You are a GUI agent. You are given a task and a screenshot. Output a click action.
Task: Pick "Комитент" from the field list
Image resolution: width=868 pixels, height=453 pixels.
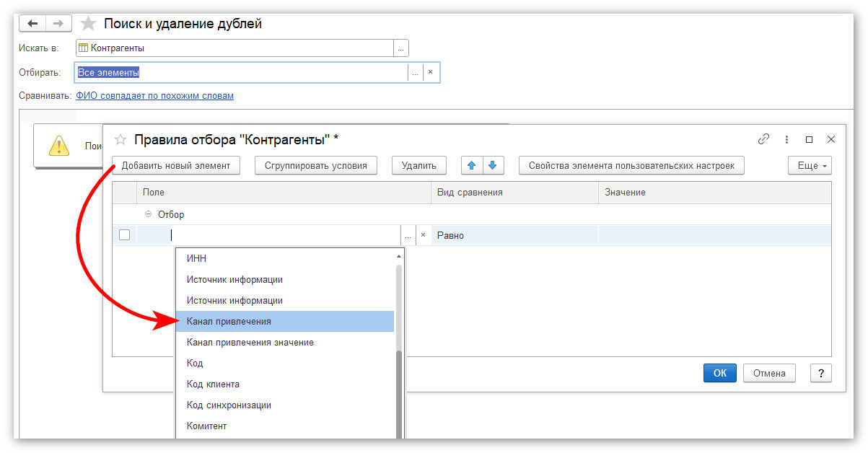tap(285, 426)
